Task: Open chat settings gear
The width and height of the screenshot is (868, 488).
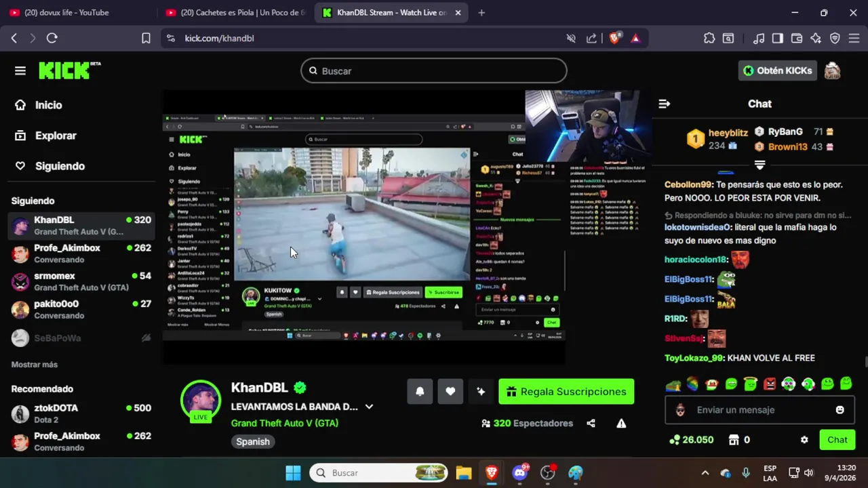Action: (x=804, y=440)
